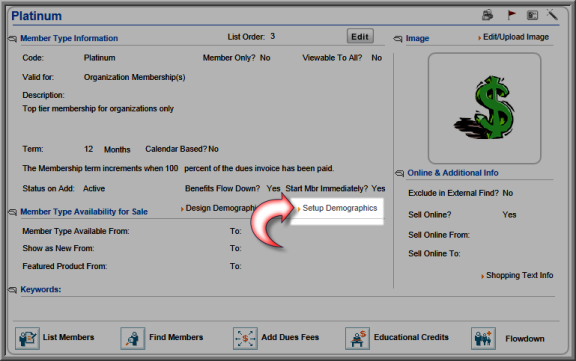Click the Sell Online? value Yes

click(x=509, y=215)
